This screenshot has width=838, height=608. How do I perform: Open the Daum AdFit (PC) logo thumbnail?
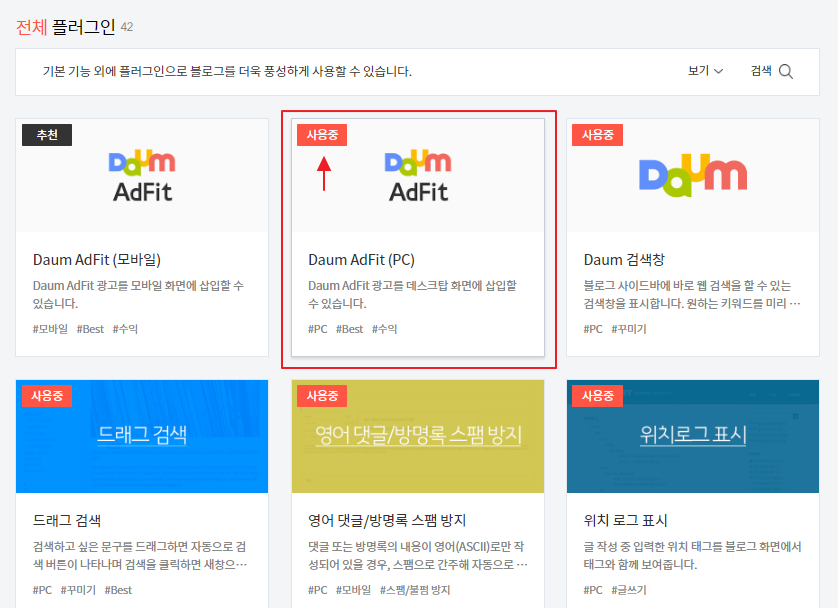pos(418,175)
